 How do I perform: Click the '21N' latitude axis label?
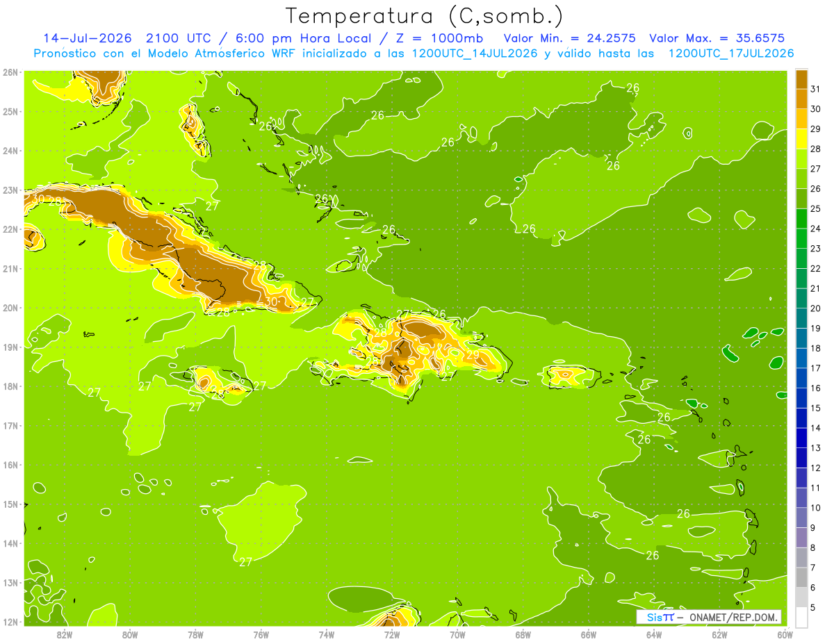10,268
